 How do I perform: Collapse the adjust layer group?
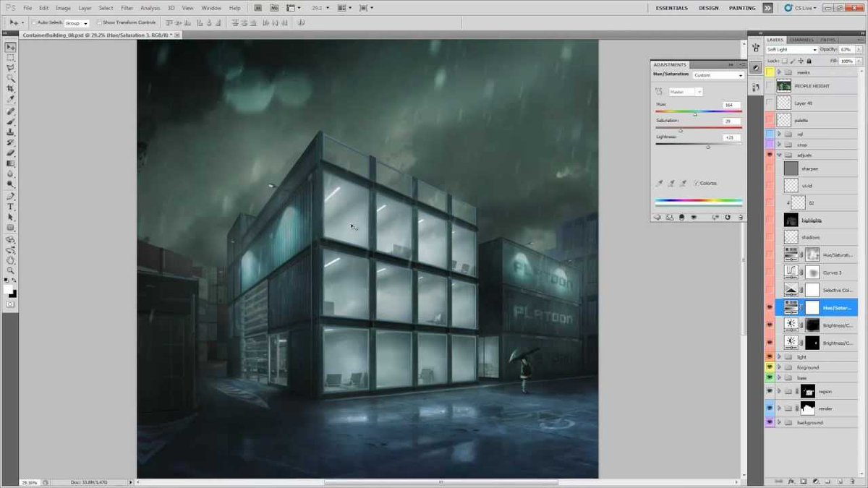tap(779, 155)
